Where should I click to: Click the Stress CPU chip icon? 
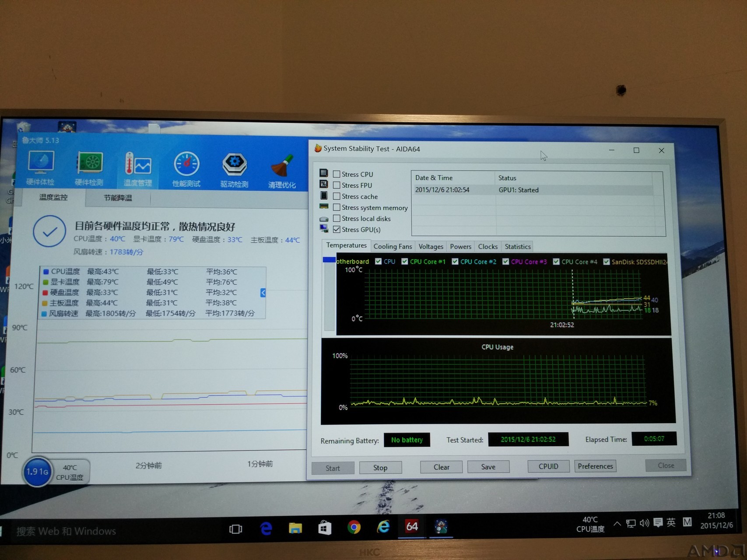click(324, 173)
